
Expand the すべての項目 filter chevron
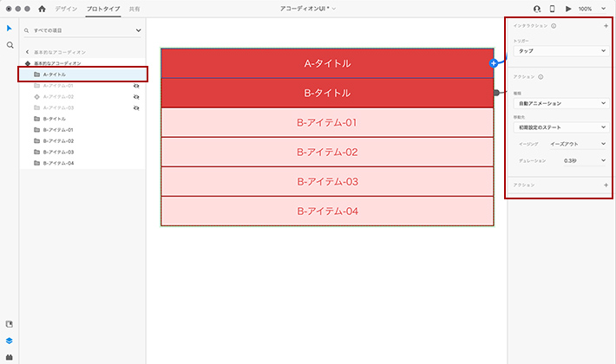(138, 30)
